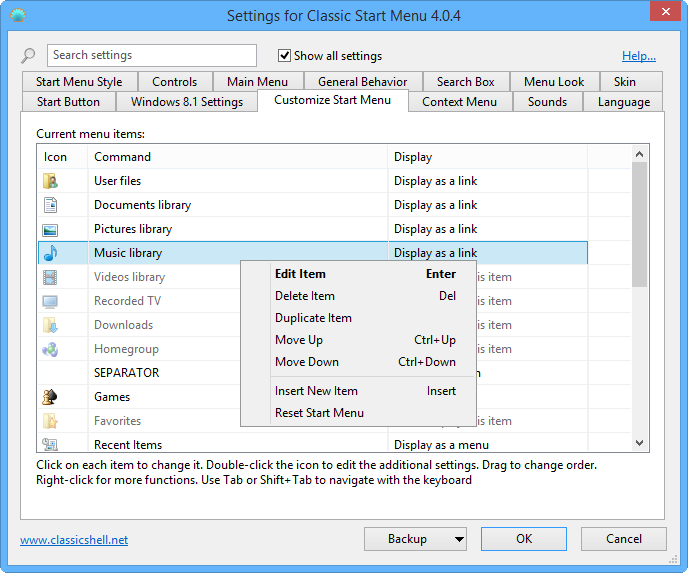Image resolution: width=688 pixels, height=573 pixels.
Task: Select the Downloads command
Action: tap(124, 325)
